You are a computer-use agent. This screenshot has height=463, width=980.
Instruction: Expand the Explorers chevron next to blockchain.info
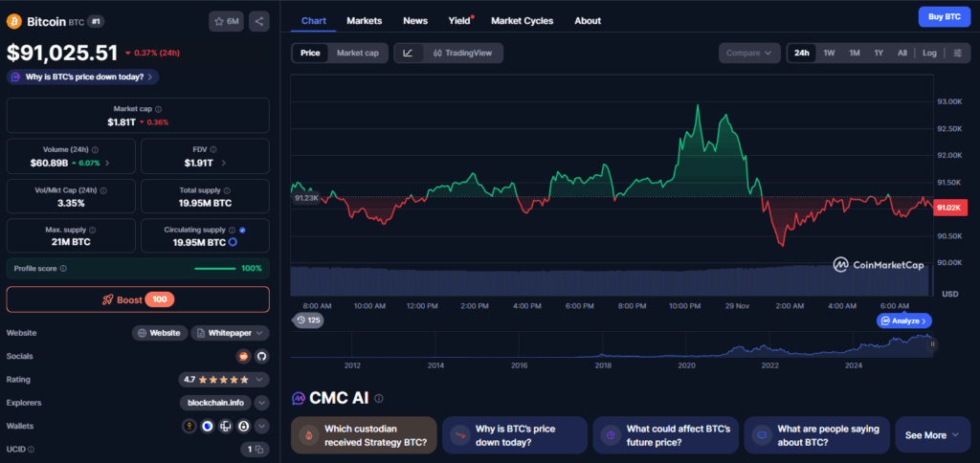pos(261,403)
